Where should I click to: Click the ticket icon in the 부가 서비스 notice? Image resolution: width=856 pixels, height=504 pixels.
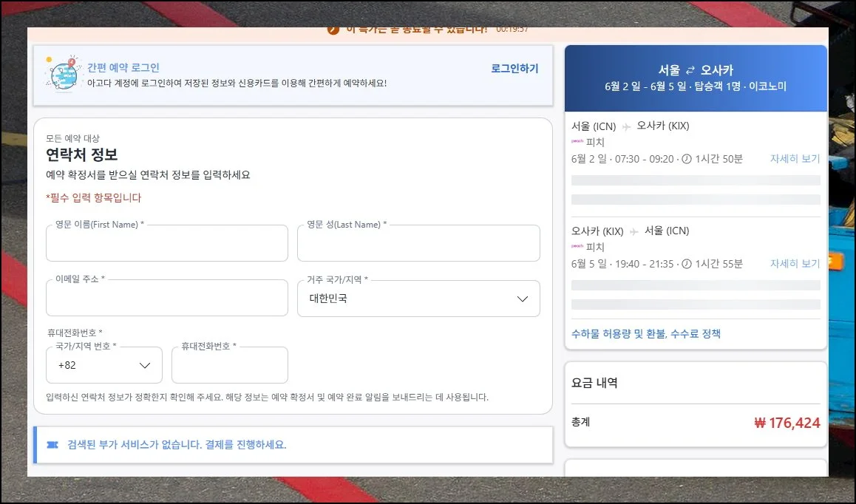tap(52, 445)
